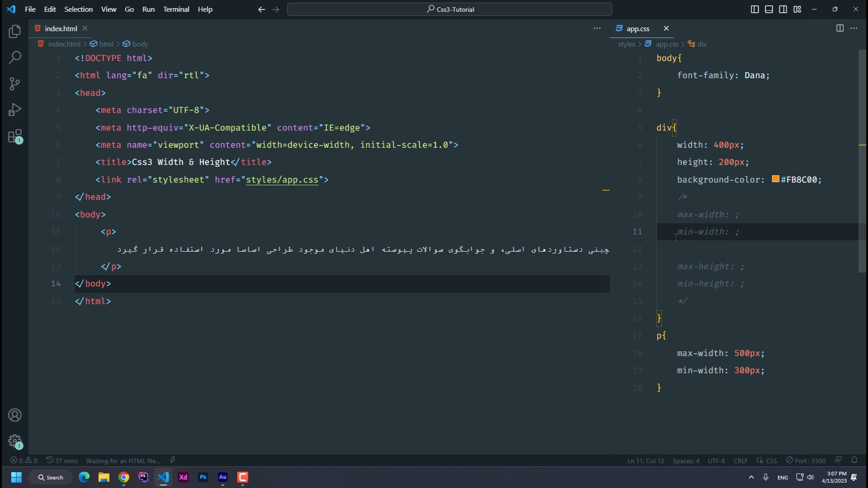The height and width of the screenshot is (488, 868).
Task: Open the Accounts menu icon
Action: click(15, 415)
